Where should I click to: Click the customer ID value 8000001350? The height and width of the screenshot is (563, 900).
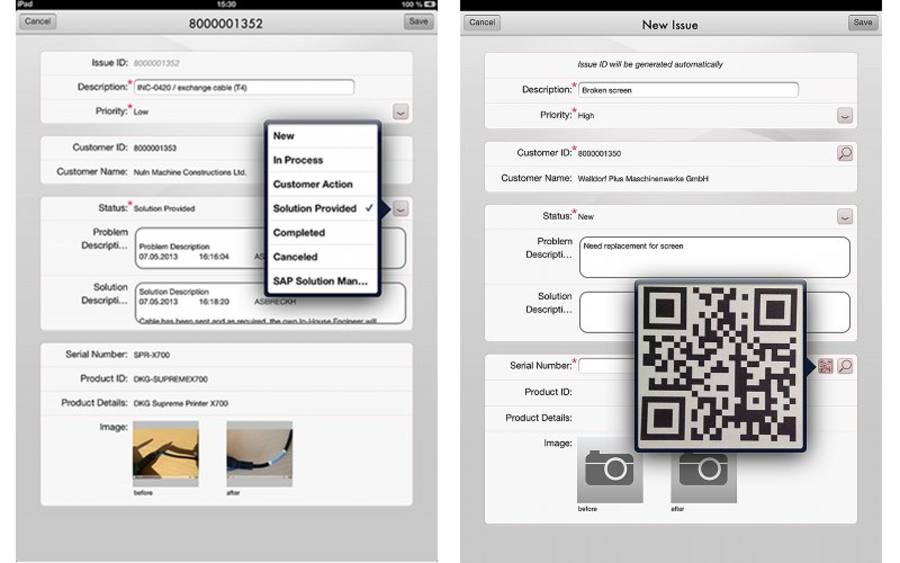(599, 154)
